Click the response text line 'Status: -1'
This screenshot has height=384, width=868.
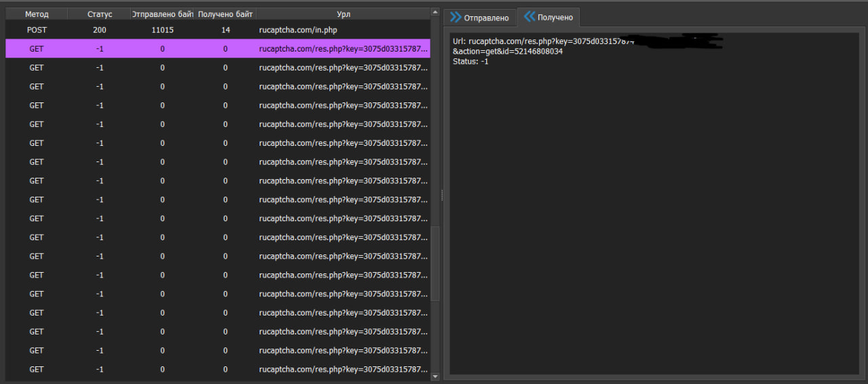tap(471, 62)
